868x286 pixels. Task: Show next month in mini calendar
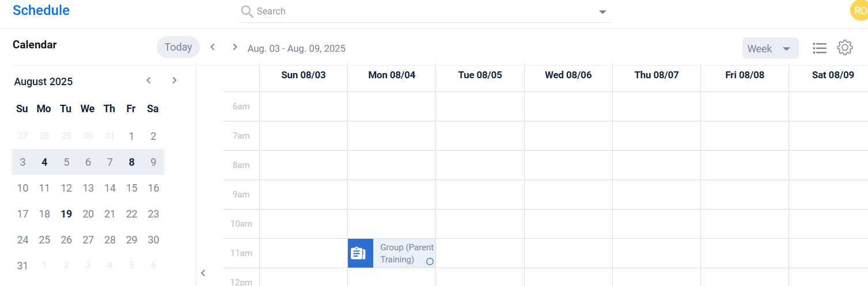[x=175, y=81]
